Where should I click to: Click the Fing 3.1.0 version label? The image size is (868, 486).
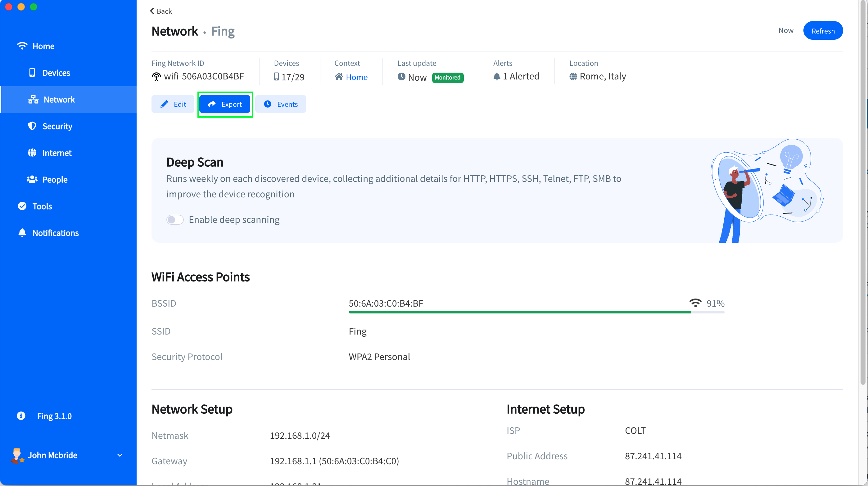(54, 416)
